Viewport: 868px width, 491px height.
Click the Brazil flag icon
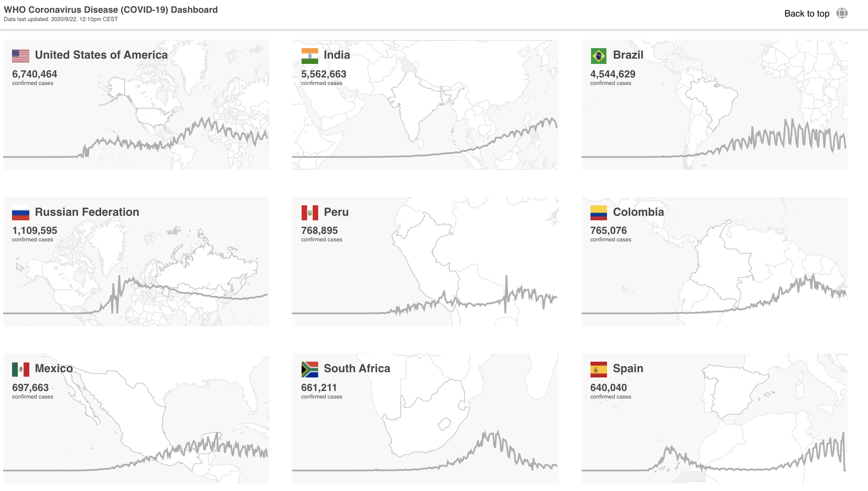point(598,56)
